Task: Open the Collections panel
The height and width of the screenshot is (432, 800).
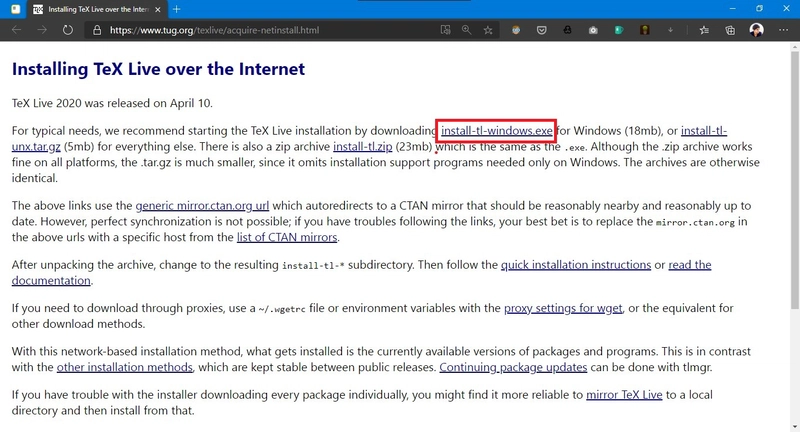Action: pyautogui.click(x=730, y=30)
